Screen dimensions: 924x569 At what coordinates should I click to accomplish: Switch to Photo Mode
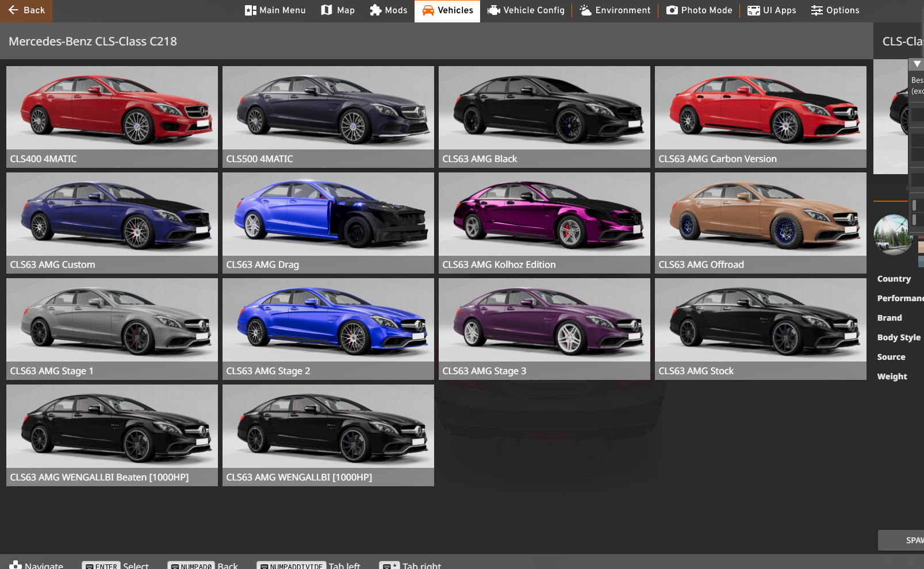[x=699, y=10]
